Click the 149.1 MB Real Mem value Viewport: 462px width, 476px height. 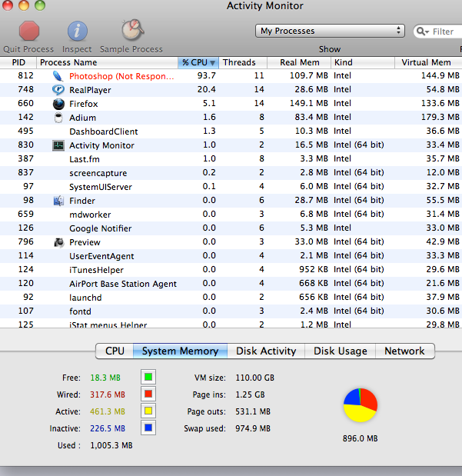(x=309, y=104)
